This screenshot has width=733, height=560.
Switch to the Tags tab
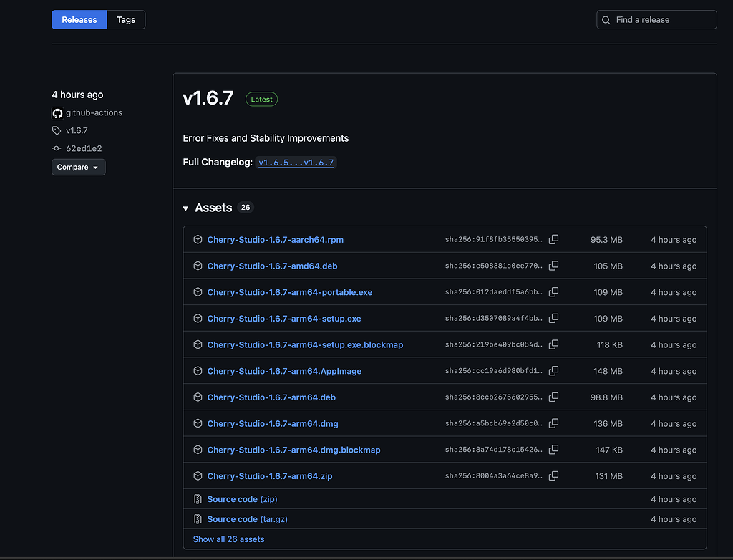coord(126,19)
